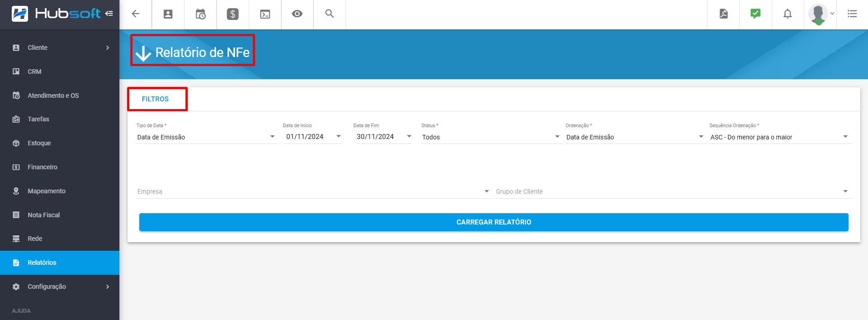Open the Mapeamento section
Image resolution: width=868 pixels, height=320 pixels.
pyautogui.click(x=60, y=191)
